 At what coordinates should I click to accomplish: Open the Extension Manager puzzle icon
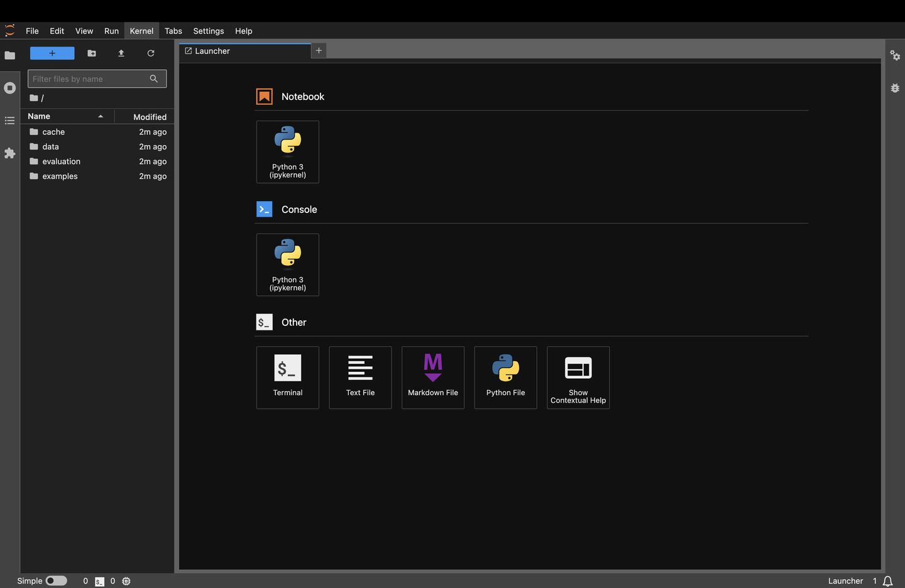point(9,153)
